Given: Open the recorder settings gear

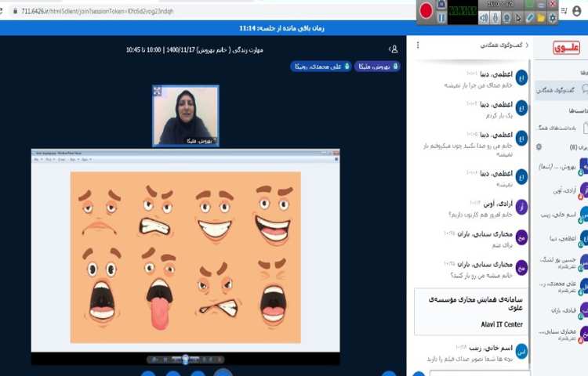Looking at the screenshot, I should pyautogui.click(x=553, y=17).
